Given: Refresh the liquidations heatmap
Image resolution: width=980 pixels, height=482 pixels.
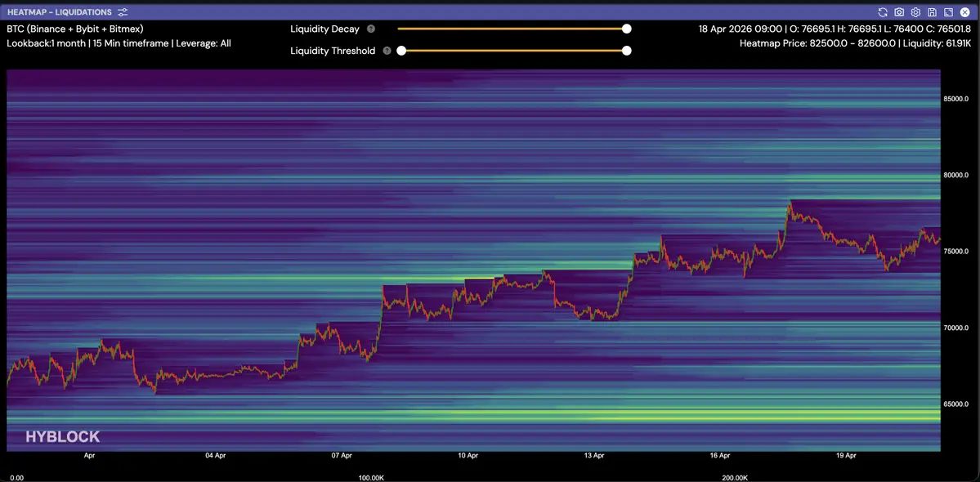Looking at the screenshot, I should 883,12.
